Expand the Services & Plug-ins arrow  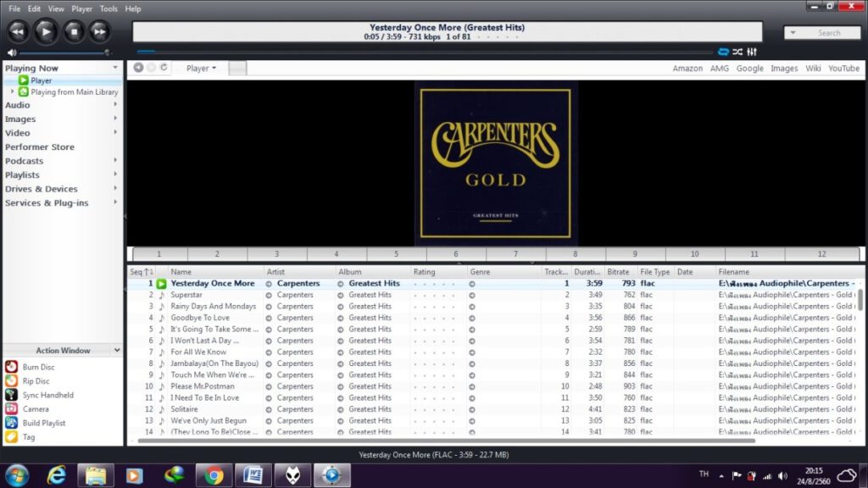115,202
